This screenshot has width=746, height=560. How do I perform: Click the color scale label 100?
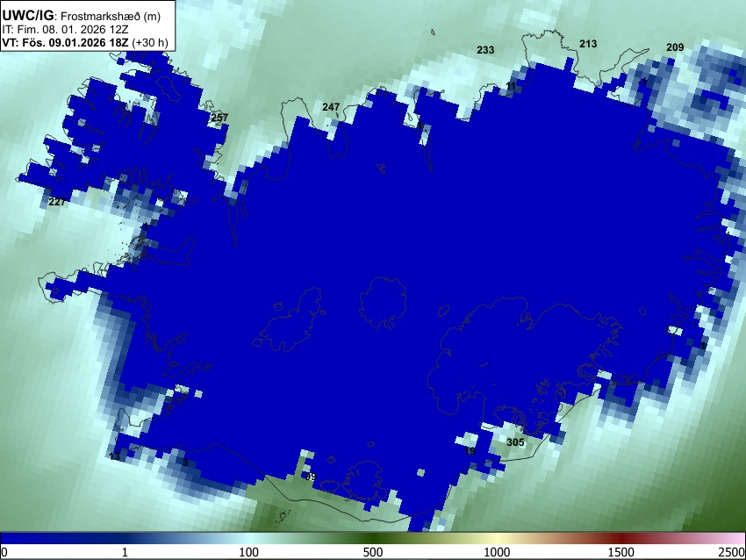(249, 552)
